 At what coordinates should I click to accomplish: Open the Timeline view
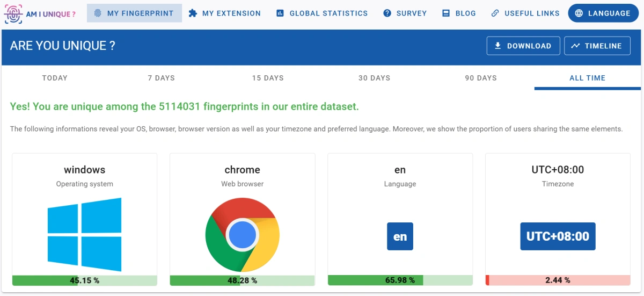tap(597, 46)
